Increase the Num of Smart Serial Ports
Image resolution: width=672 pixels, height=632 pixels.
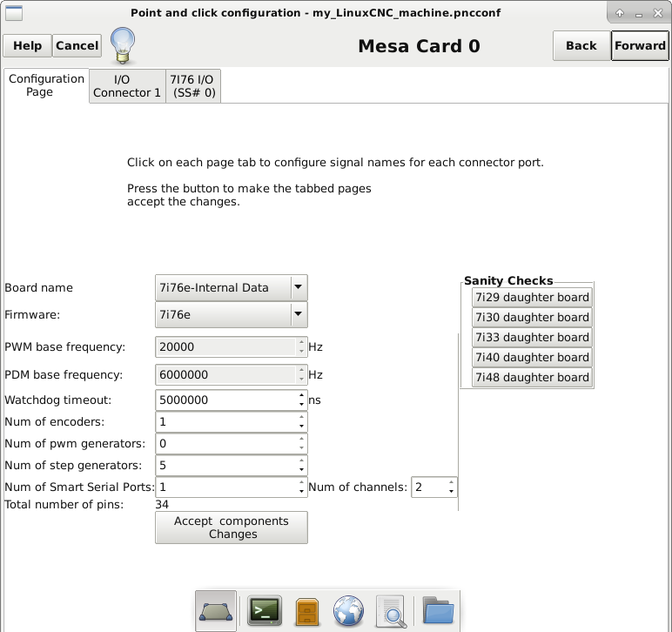point(302,482)
